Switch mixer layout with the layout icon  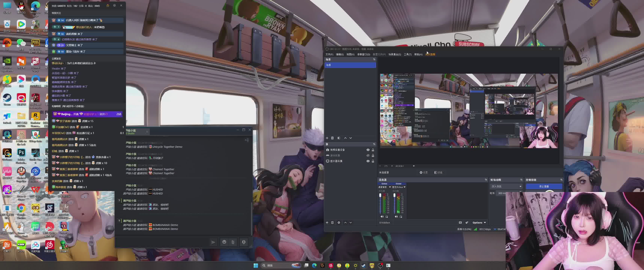[460, 223]
